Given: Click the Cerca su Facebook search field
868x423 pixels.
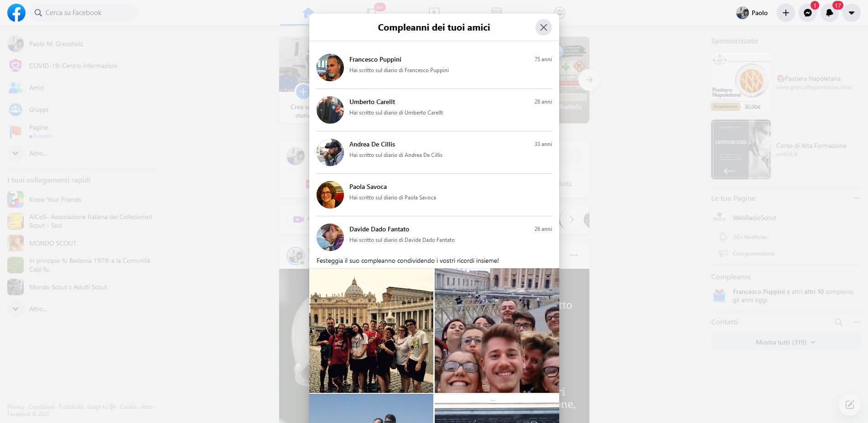Looking at the screenshot, I should (84, 13).
